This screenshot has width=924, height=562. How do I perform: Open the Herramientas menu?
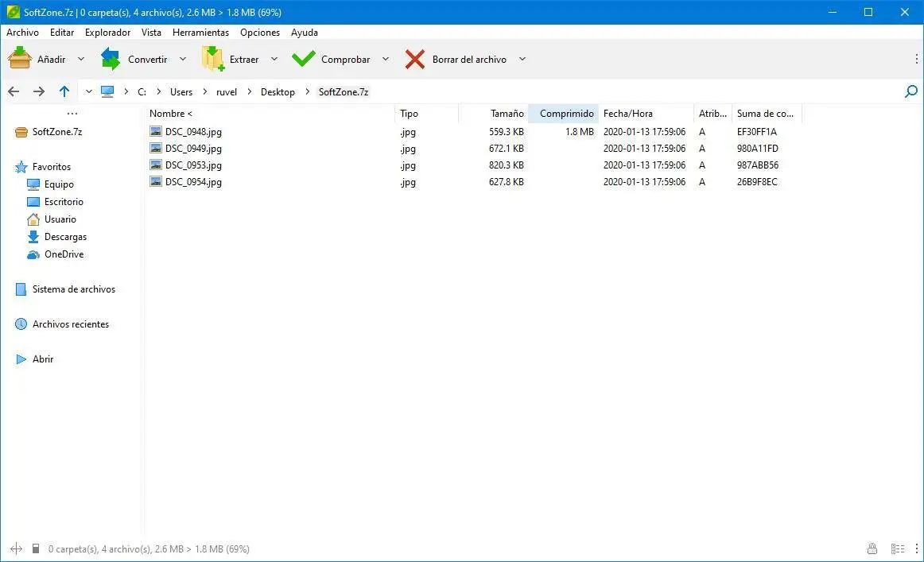(x=200, y=33)
